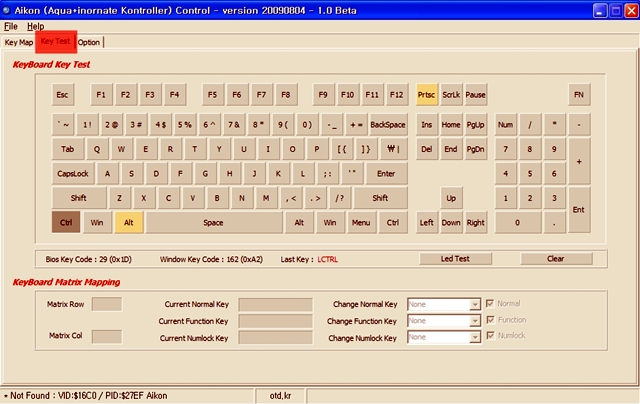
Task: Toggle the Numlock checkbox
Action: click(x=490, y=336)
